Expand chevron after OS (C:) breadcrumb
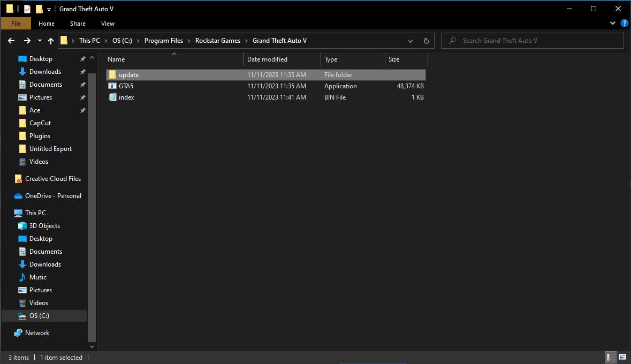Viewport: 631px width, 364px height. click(138, 41)
